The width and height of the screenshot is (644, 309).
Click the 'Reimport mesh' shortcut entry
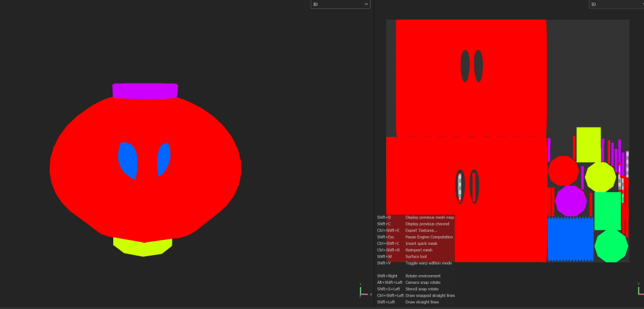point(418,250)
